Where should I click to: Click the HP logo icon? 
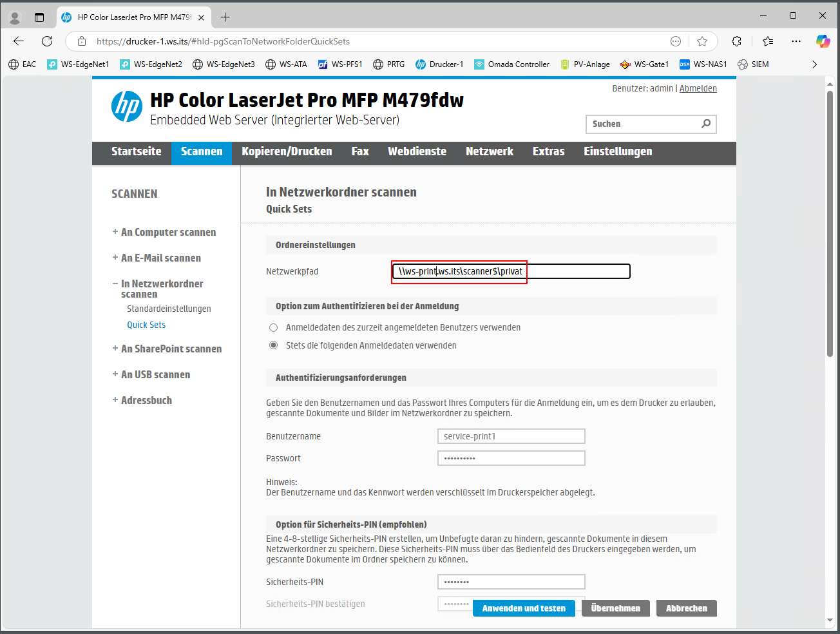coord(127,107)
